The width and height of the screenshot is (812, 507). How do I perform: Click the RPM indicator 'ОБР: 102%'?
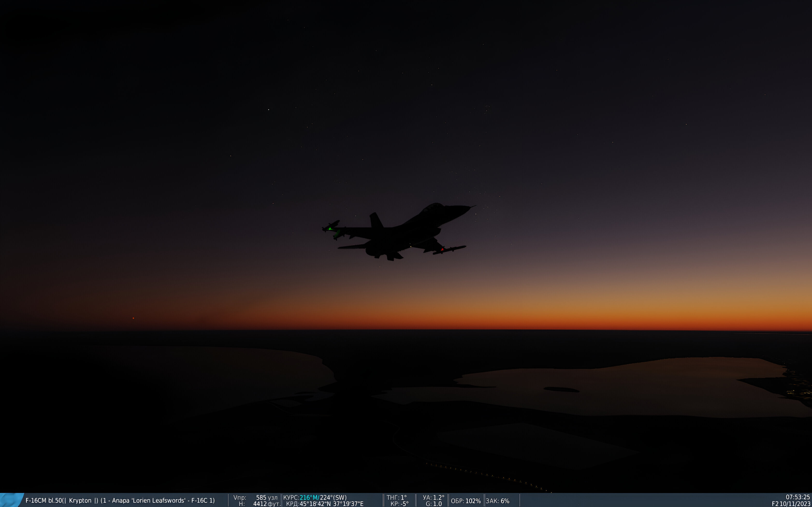(466, 501)
